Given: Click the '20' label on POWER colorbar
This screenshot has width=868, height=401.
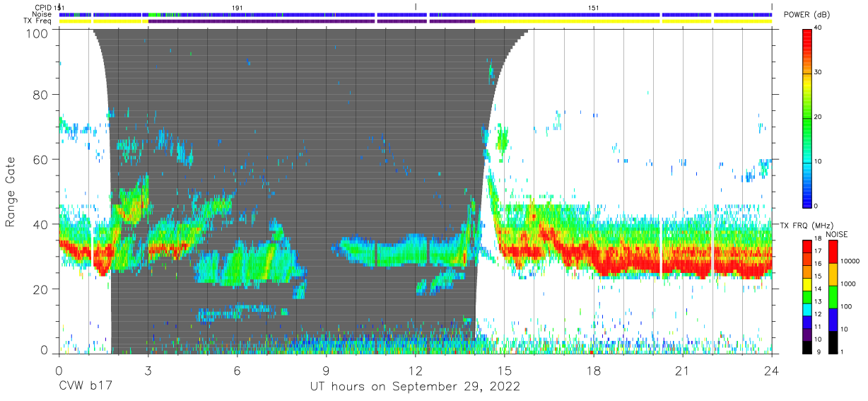Looking at the screenshot, I should [819, 117].
